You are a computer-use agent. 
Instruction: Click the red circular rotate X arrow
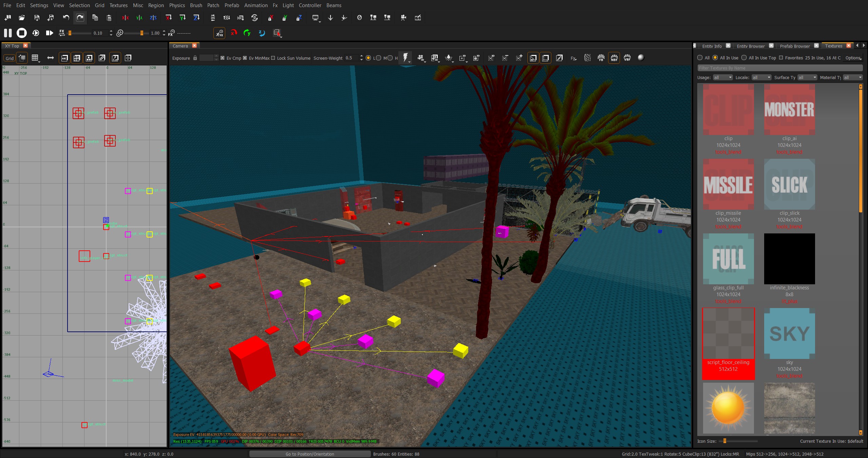point(233,33)
